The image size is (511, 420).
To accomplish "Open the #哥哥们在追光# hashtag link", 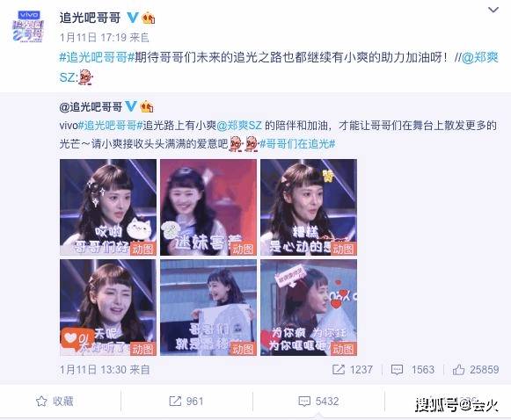I will [x=297, y=143].
